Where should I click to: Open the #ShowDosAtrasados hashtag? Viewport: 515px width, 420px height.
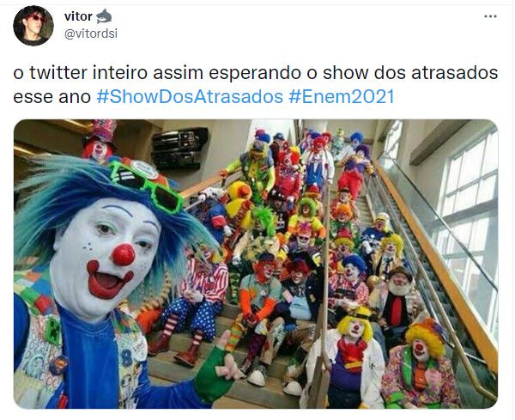[x=190, y=96]
